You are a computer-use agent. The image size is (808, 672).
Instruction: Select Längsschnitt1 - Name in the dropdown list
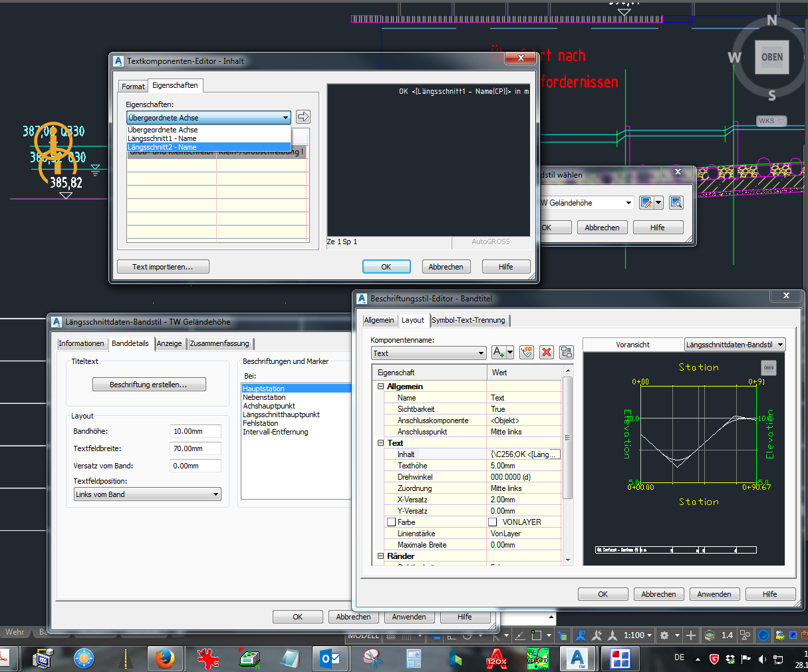209,138
